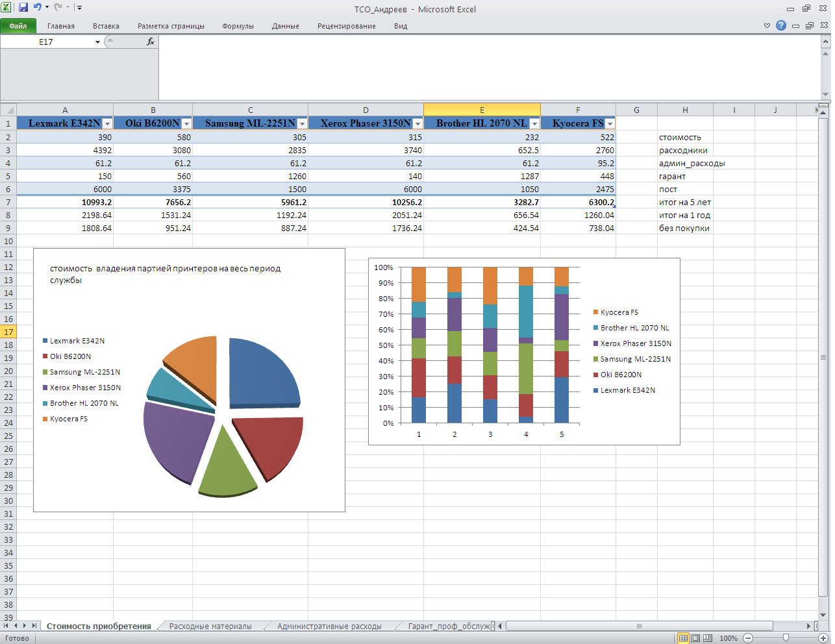Go to next sheet tab arrow
The height and width of the screenshot is (644, 835).
[25, 626]
